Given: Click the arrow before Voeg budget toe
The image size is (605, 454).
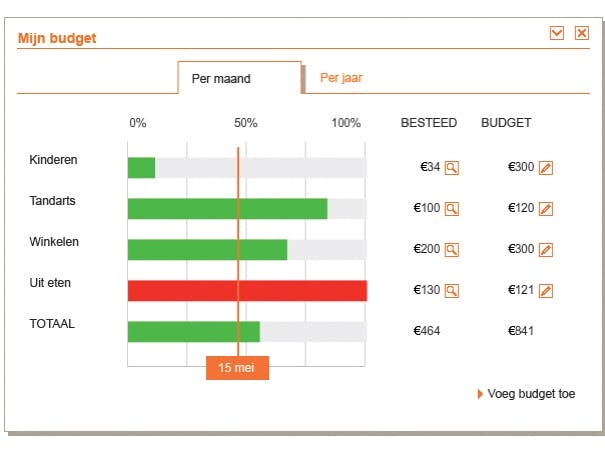Looking at the screenshot, I should 480,394.
